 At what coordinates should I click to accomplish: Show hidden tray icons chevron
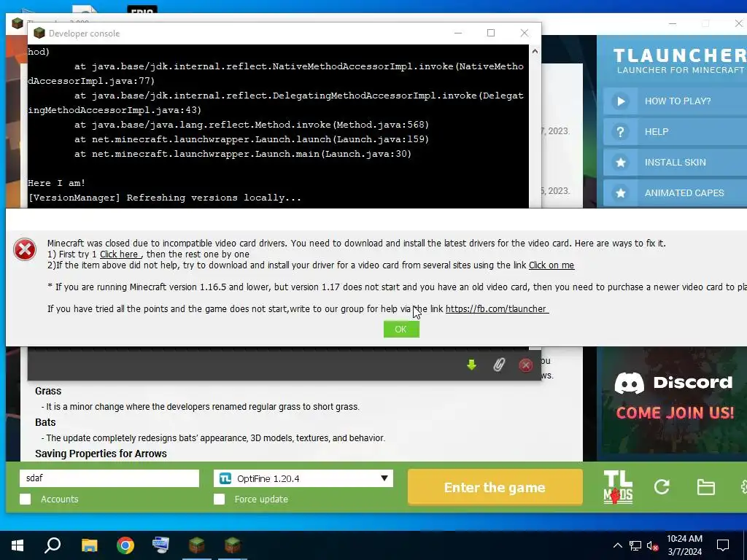617,545
